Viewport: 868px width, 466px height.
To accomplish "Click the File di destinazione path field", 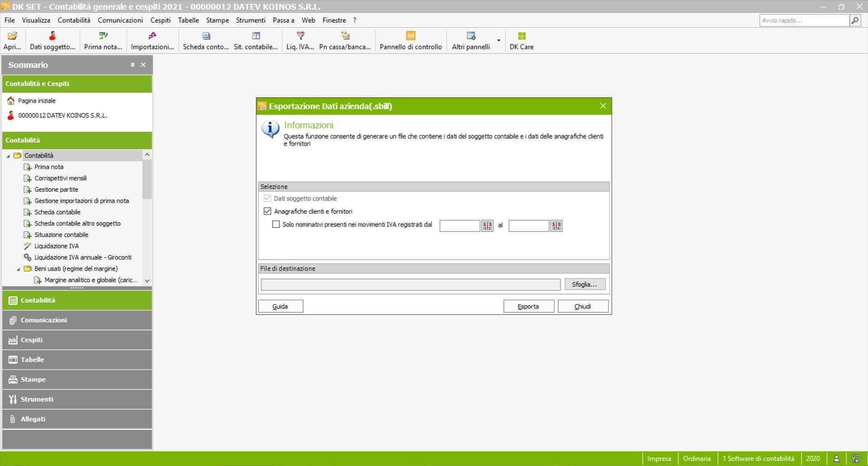I will (x=410, y=285).
